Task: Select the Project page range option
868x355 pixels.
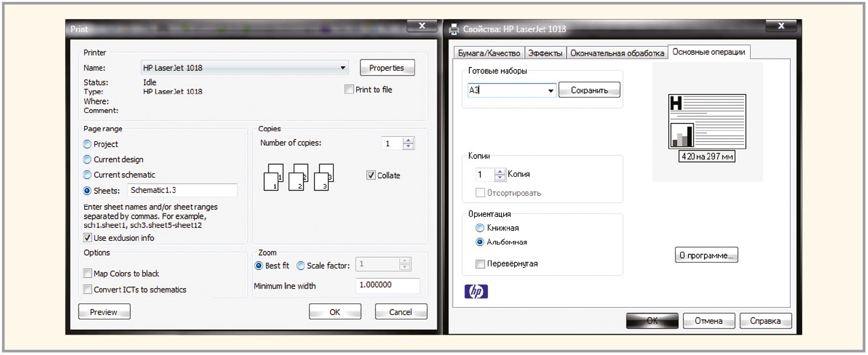Action: coord(87,144)
